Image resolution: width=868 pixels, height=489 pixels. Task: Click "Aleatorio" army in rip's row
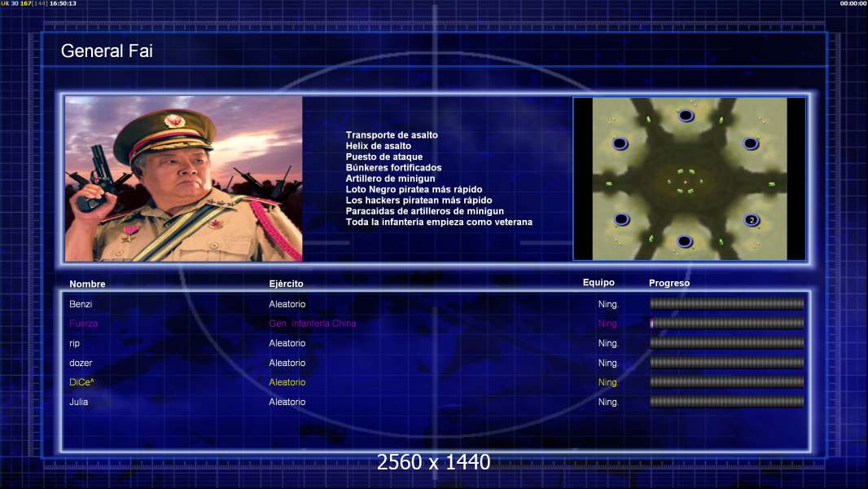coord(287,343)
